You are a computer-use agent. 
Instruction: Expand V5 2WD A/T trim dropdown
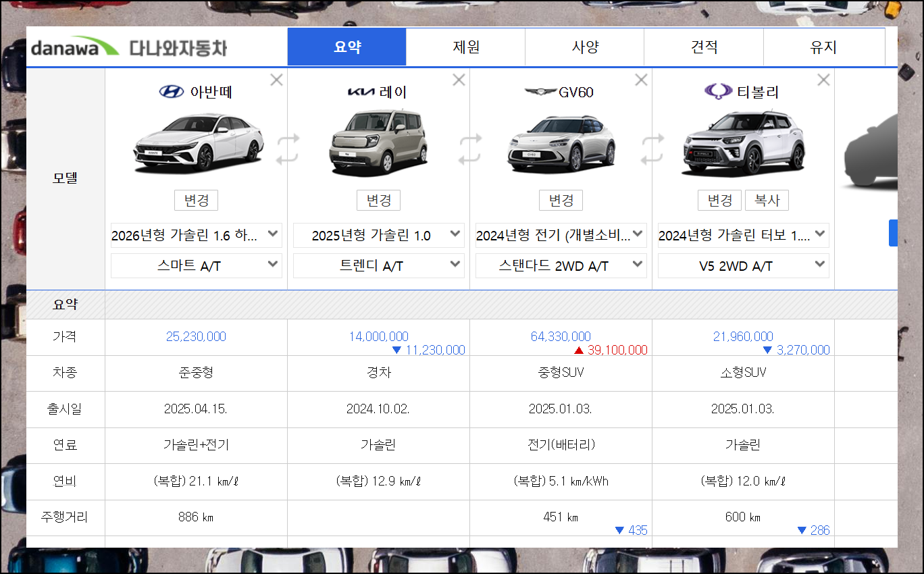pos(744,266)
